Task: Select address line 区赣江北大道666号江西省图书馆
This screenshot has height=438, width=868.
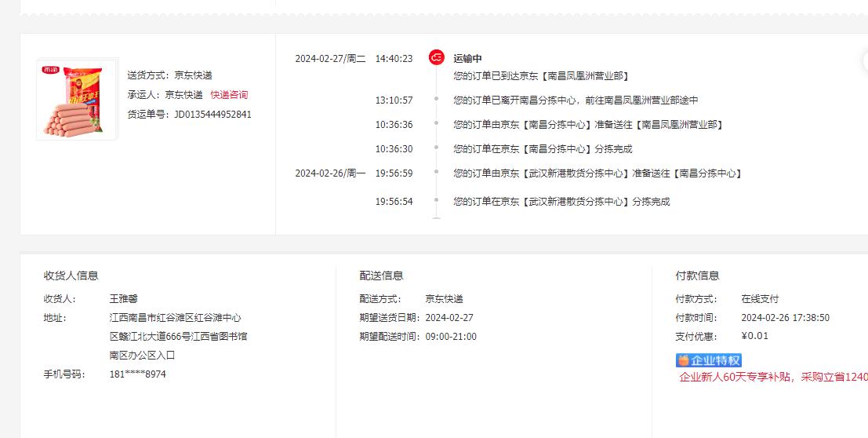Action: tap(178, 337)
